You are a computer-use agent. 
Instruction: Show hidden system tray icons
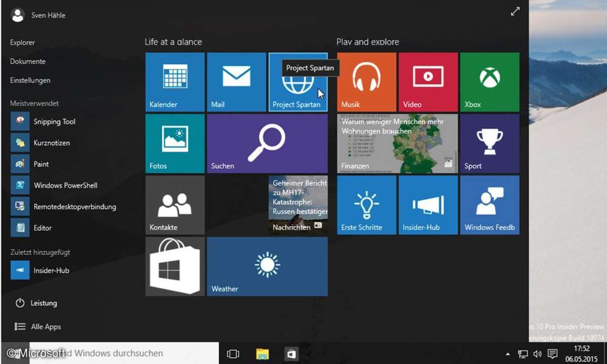[508, 354]
